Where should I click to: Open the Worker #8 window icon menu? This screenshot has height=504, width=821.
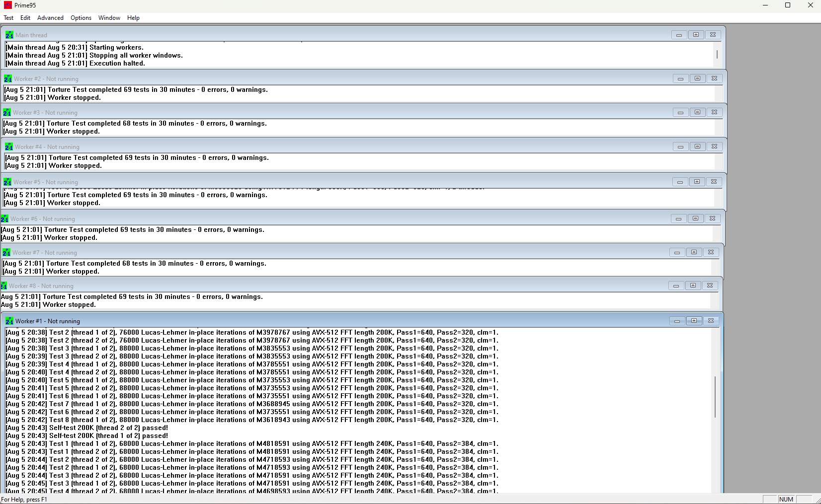(3, 286)
